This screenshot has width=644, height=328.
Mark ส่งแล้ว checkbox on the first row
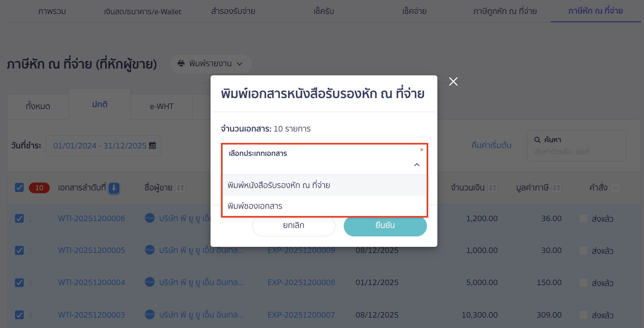point(584,219)
